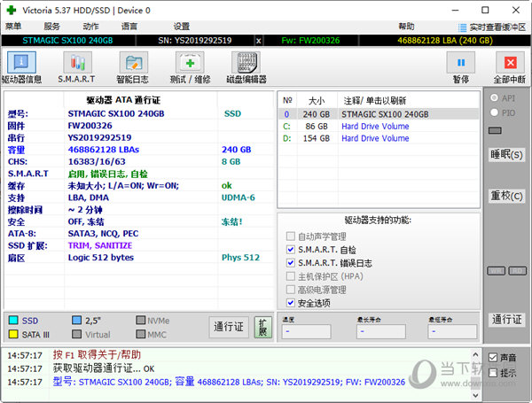Viewport: 532px width, 403px height.
Task: Click the serial value YS2019292519 in passport
Action: [99, 137]
